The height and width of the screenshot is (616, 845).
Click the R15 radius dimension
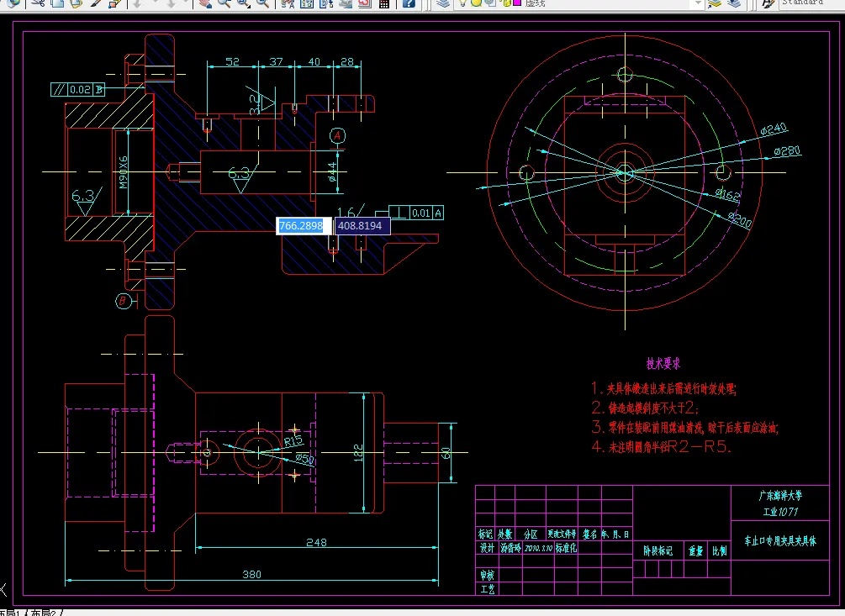pos(293,440)
